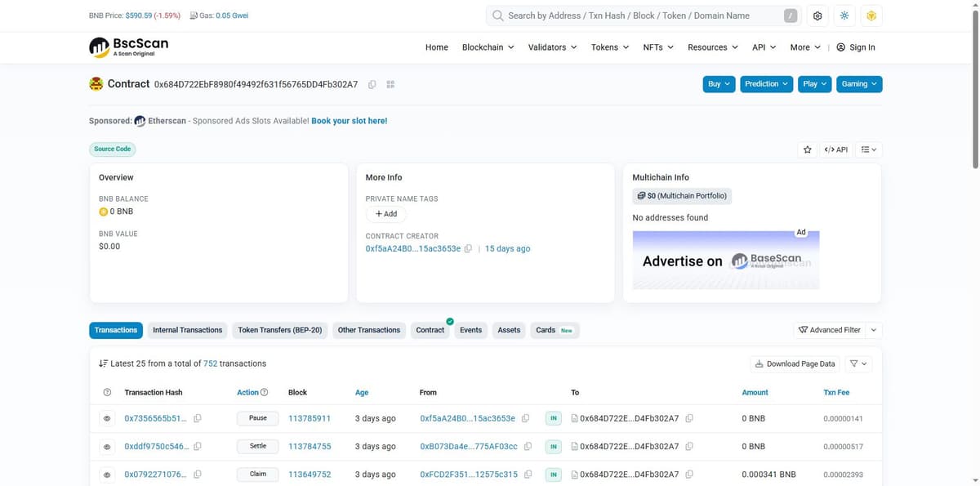Click the Advanced Filter button

(830, 330)
